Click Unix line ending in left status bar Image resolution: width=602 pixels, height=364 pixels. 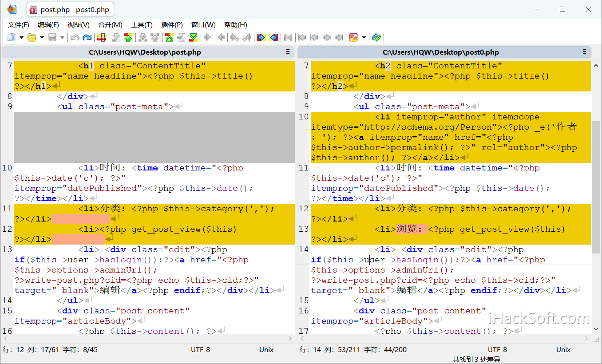266,350
